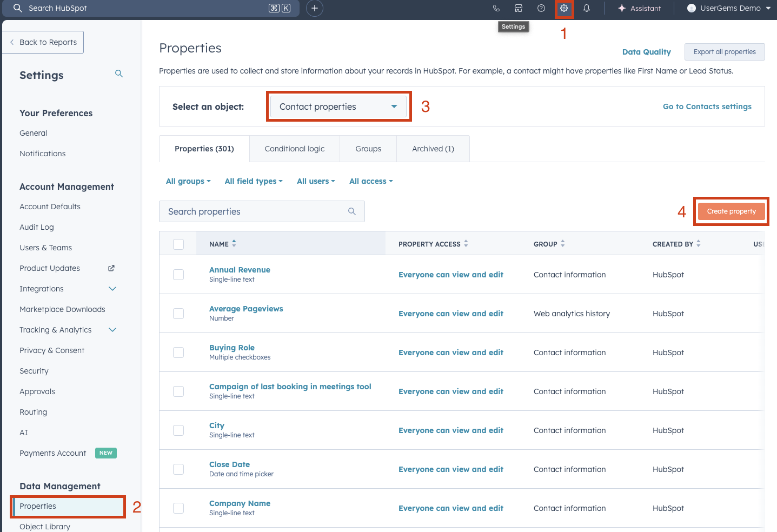This screenshot has width=777, height=532.
Task: Open the All groups filter dropdown
Action: (188, 181)
